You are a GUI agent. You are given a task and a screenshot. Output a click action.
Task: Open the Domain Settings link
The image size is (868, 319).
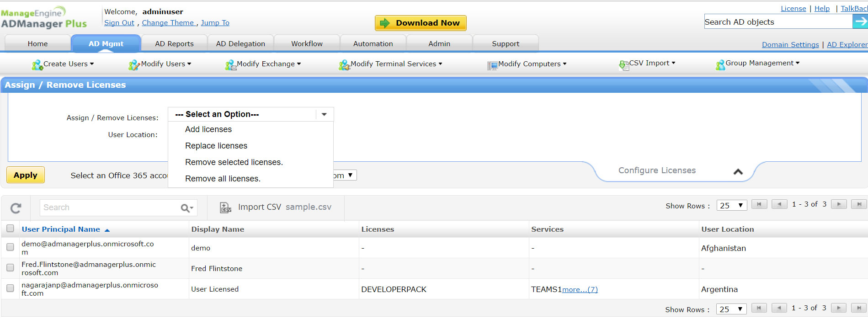tap(790, 45)
